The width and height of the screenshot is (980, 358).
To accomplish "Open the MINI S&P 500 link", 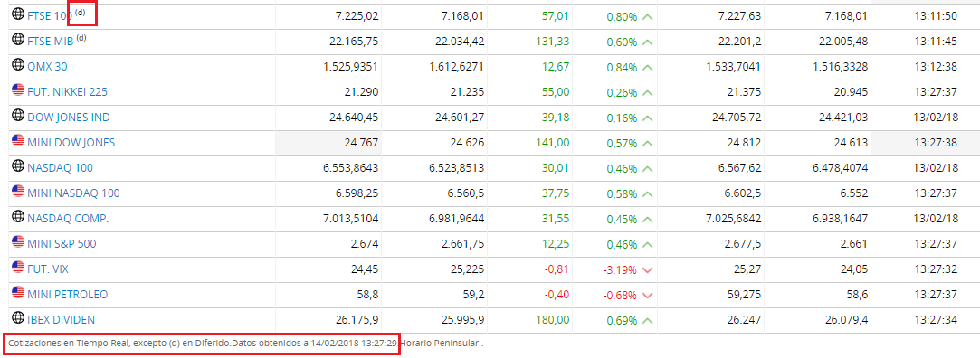I will [x=62, y=244].
